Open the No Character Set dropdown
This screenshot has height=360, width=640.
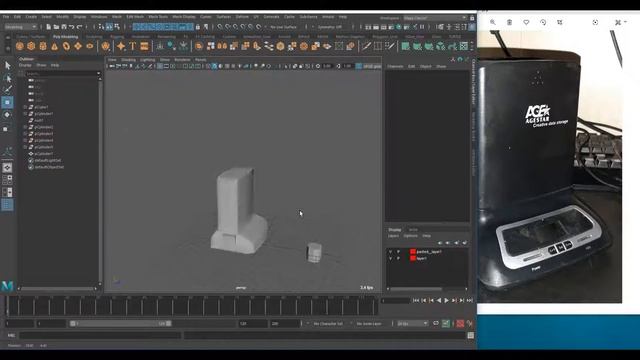point(328,324)
